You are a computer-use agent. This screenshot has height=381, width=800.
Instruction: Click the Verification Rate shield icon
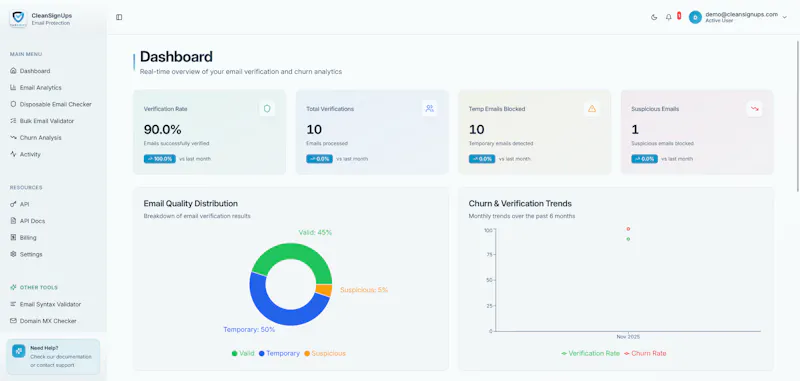coord(267,109)
